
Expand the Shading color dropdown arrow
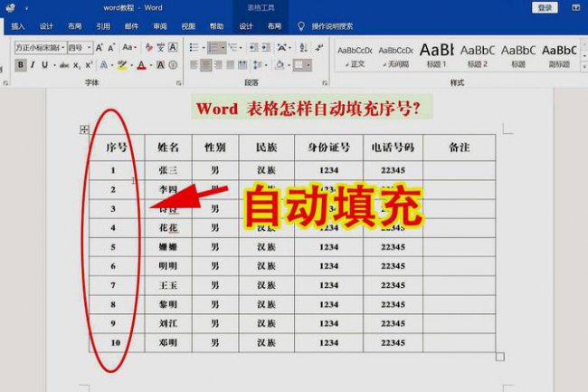(x=289, y=66)
